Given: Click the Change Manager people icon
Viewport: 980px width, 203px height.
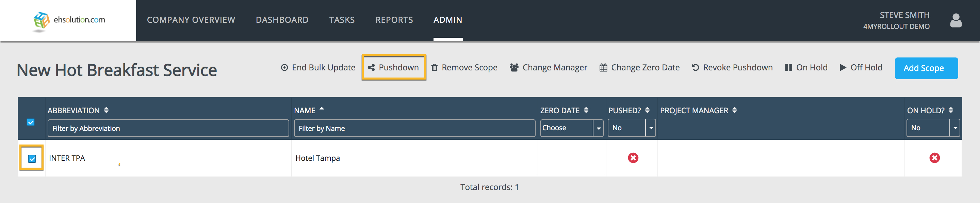Looking at the screenshot, I should pos(514,68).
